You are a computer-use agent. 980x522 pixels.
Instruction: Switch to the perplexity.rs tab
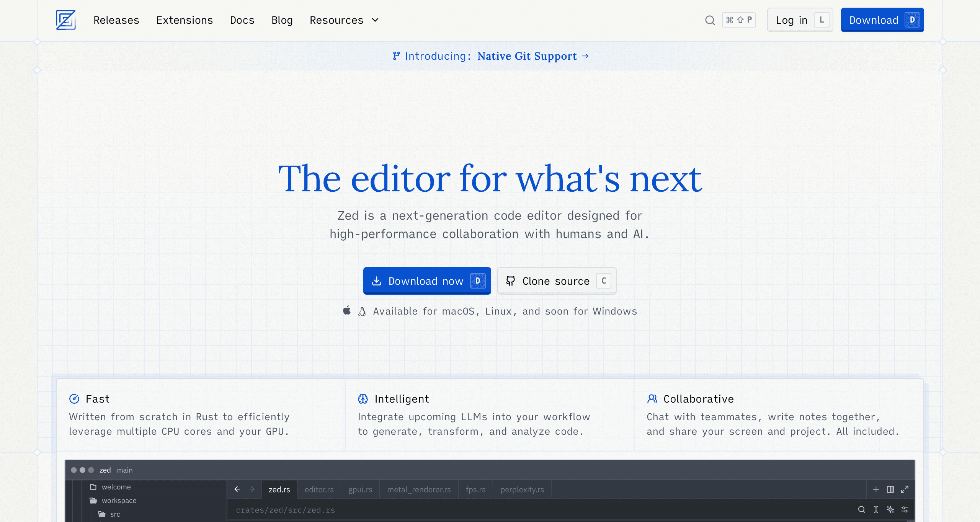point(522,489)
